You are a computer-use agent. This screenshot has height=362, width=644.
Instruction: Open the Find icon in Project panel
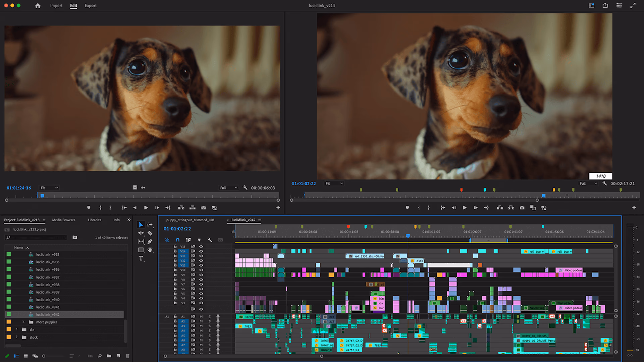pos(100,356)
